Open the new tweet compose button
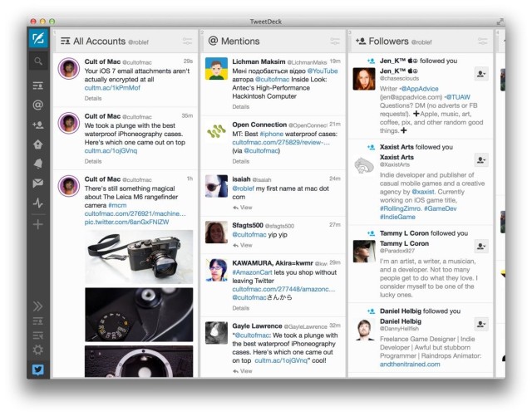532x416 pixels. 38,38
